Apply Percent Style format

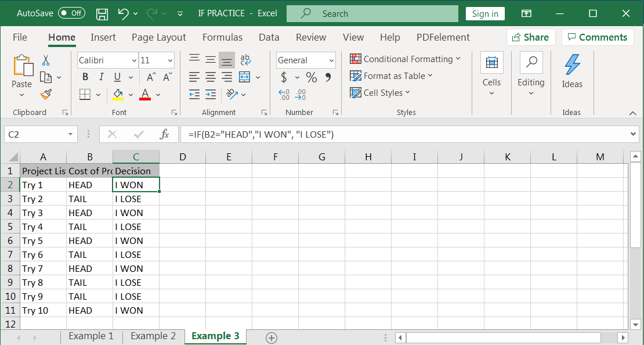[312, 77]
